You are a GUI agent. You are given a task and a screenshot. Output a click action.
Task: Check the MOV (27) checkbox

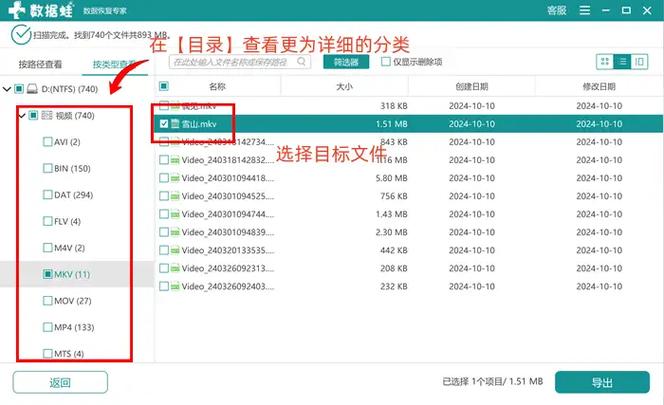point(48,300)
